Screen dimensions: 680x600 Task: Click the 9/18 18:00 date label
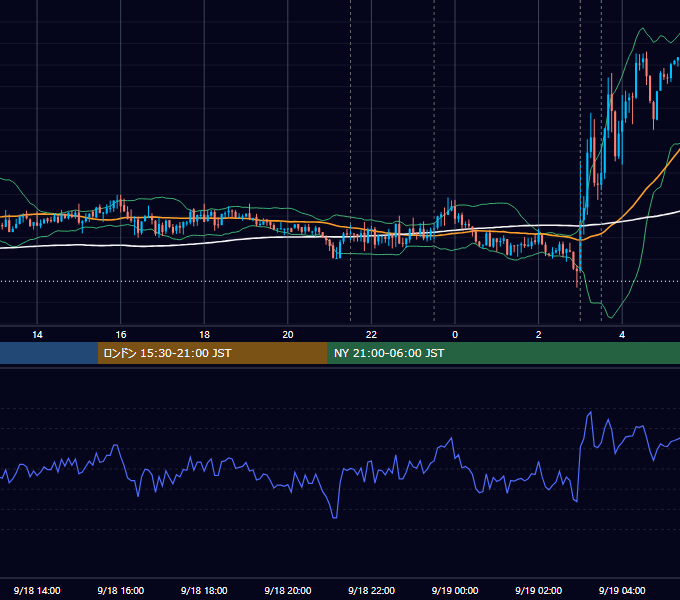pos(204,590)
